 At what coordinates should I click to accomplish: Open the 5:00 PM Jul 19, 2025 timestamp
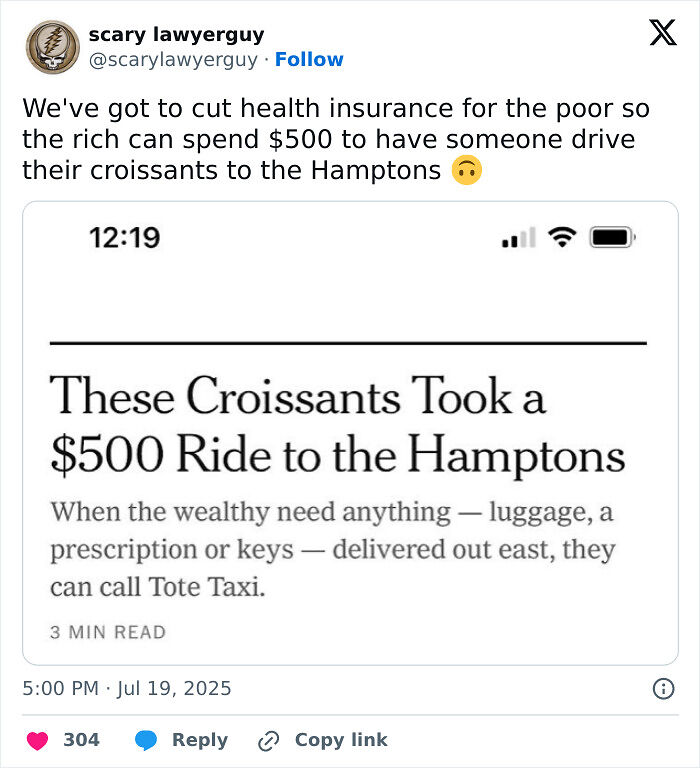126,688
